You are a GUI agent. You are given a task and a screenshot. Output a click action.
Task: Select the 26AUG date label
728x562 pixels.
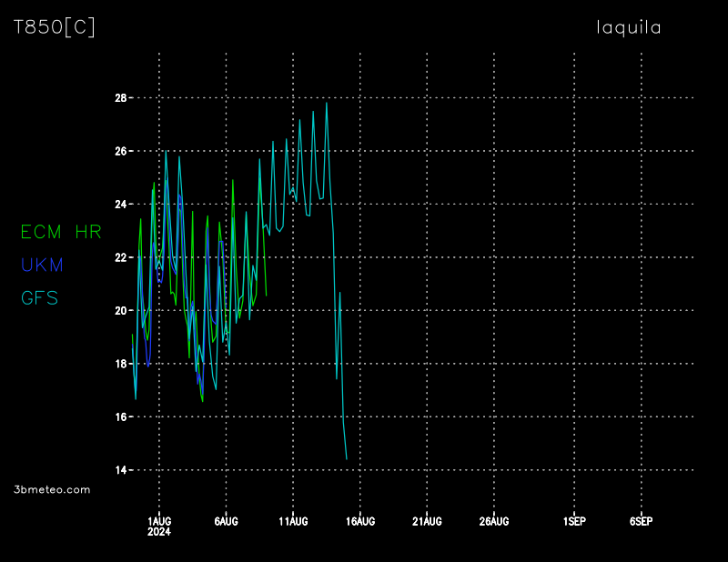(x=494, y=521)
